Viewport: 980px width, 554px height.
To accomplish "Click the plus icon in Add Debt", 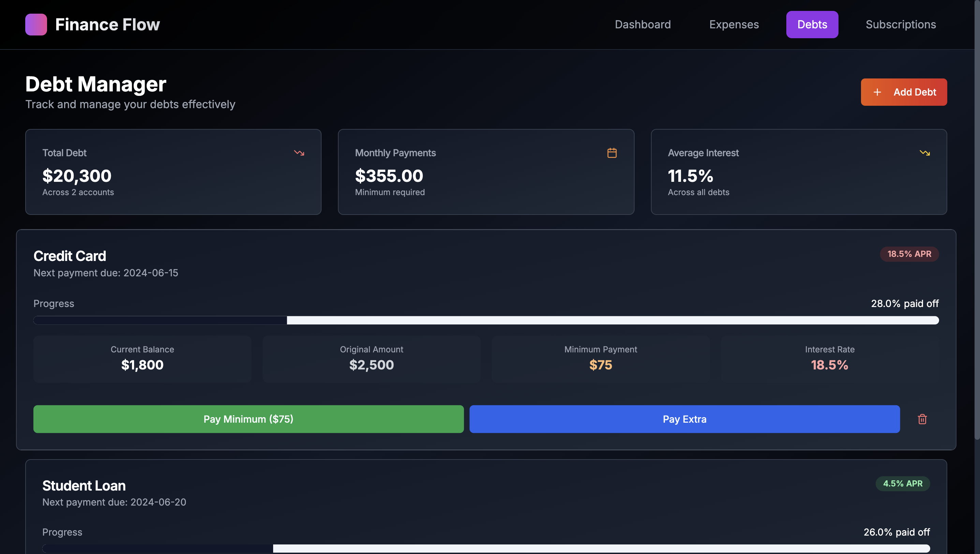I will pyautogui.click(x=877, y=92).
